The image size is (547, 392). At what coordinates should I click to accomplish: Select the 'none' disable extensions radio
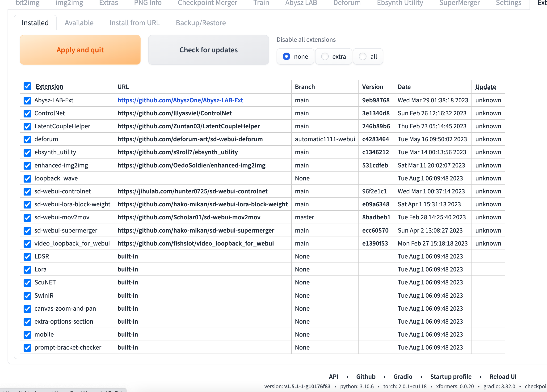[x=286, y=56]
